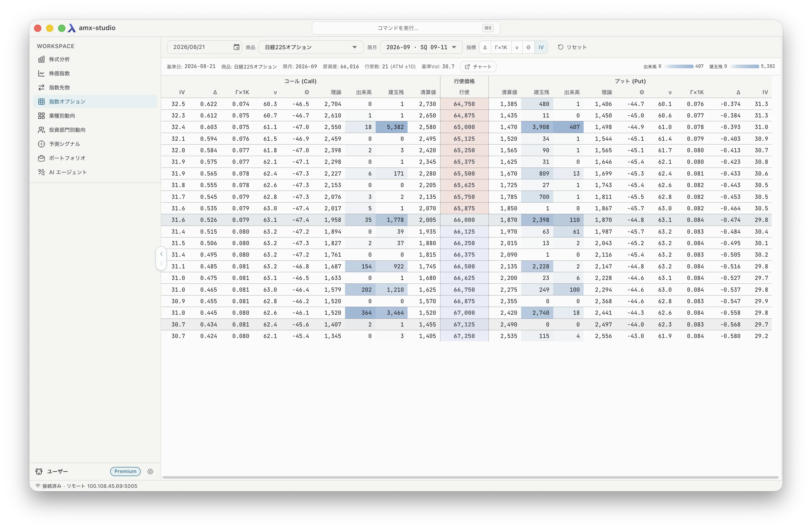The image size is (812, 530).
Task: Click put volume 407 cell
Action: pyautogui.click(x=568, y=127)
